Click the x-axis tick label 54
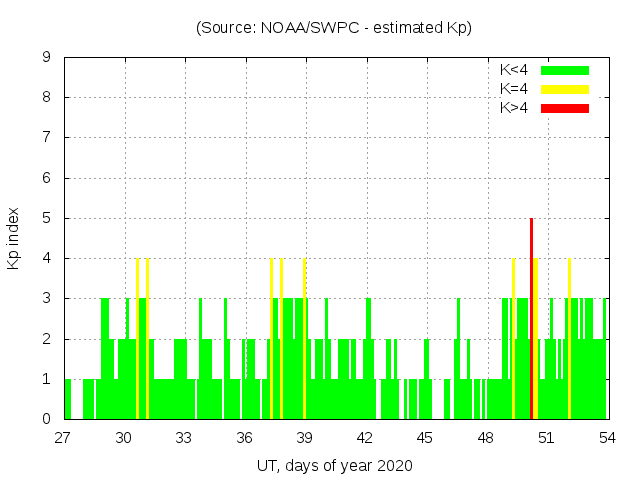 [x=606, y=437]
